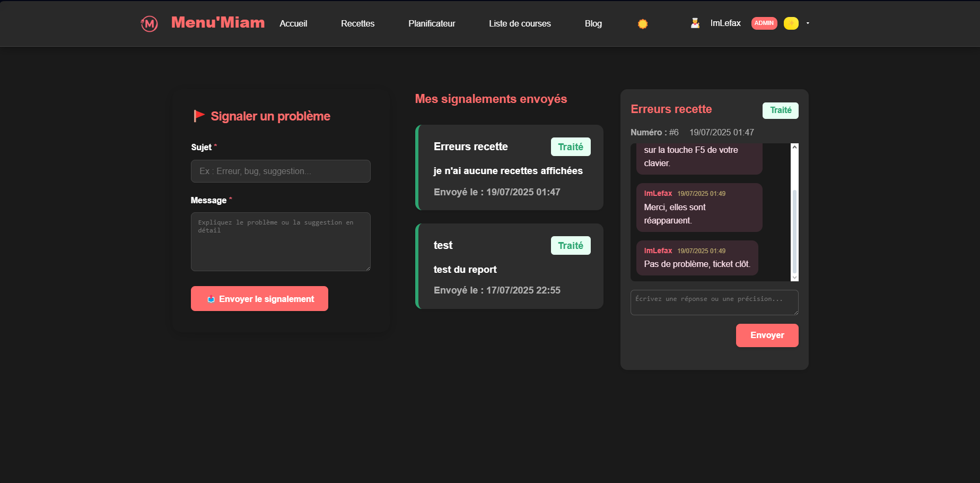Click the chef avatar icon
980x483 pixels.
(695, 23)
